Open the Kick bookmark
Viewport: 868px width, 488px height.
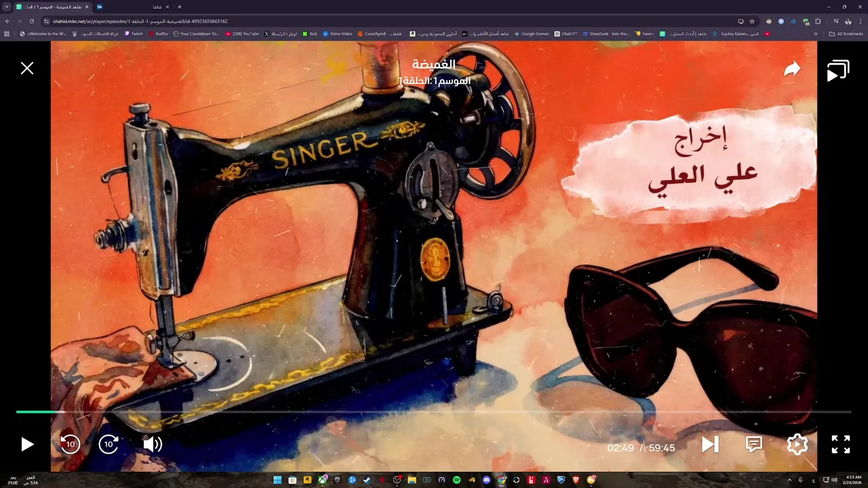point(310,34)
